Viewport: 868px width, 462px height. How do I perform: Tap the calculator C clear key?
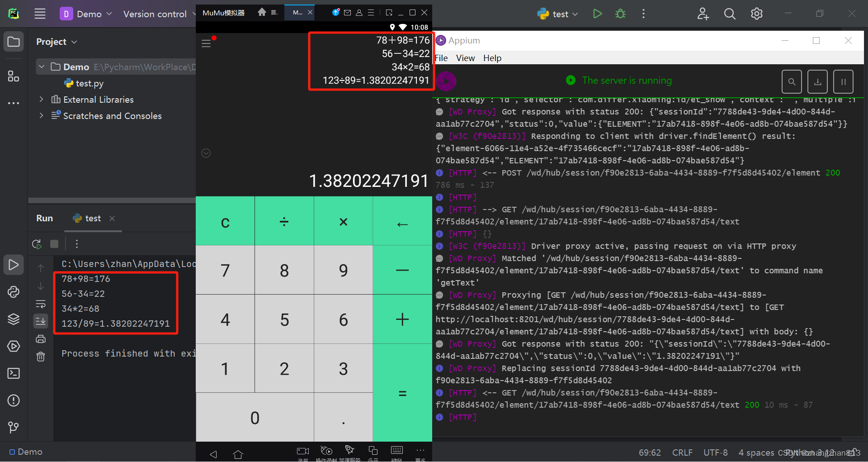[x=225, y=221]
